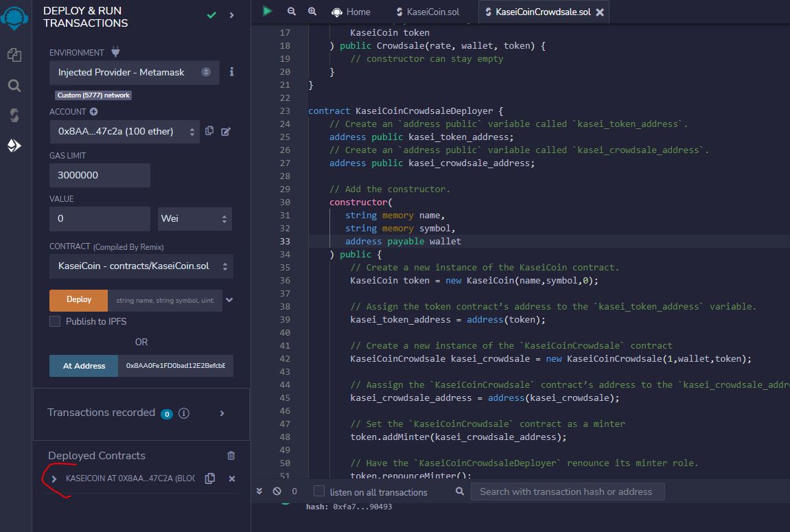Open the Search in files panel
The height and width of the screenshot is (532, 790).
(15, 85)
